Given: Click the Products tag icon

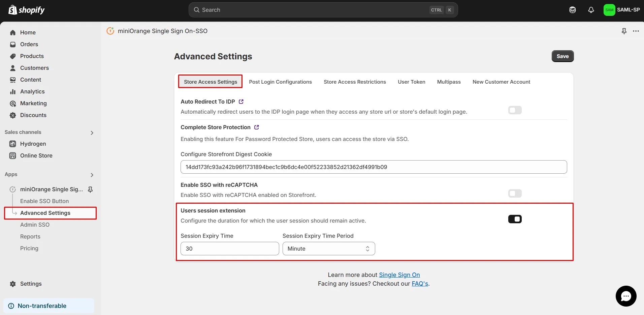Looking at the screenshot, I should (x=13, y=56).
